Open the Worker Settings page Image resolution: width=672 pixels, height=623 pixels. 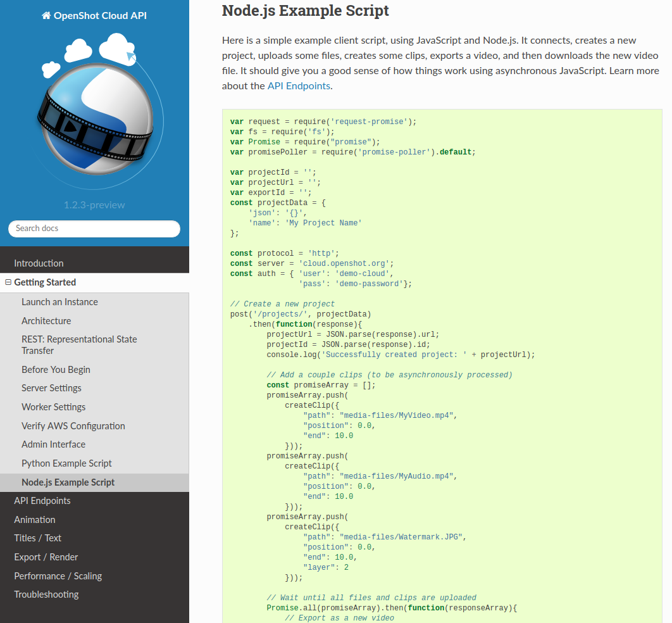click(x=52, y=406)
